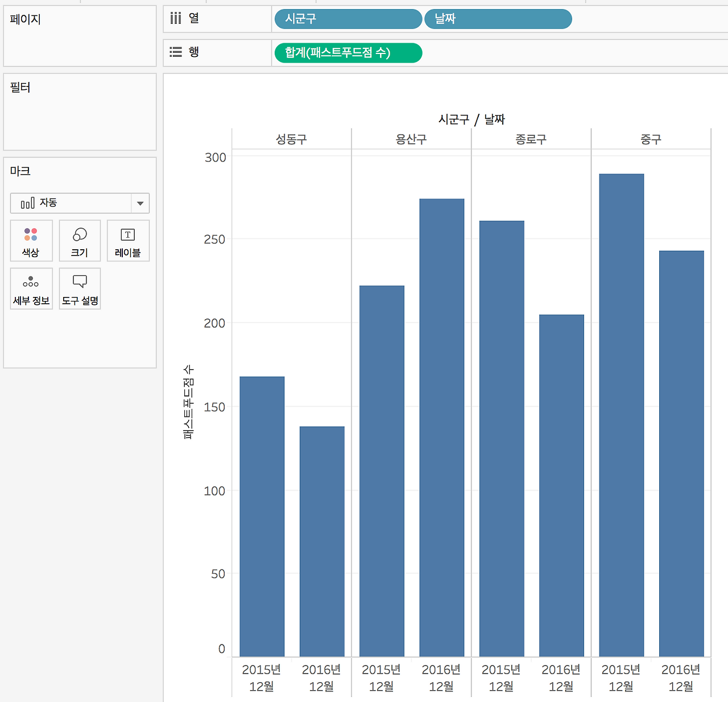Viewport: 728px width, 702px height.
Task: Select the 날짜 pill on columns shelf
Action: (498, 19)
